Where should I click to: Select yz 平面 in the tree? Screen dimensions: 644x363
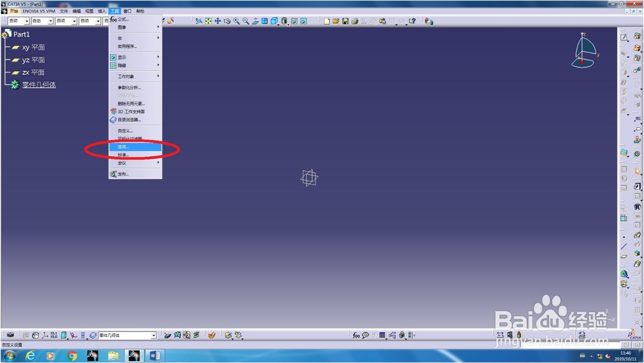[x=33, y=60]
